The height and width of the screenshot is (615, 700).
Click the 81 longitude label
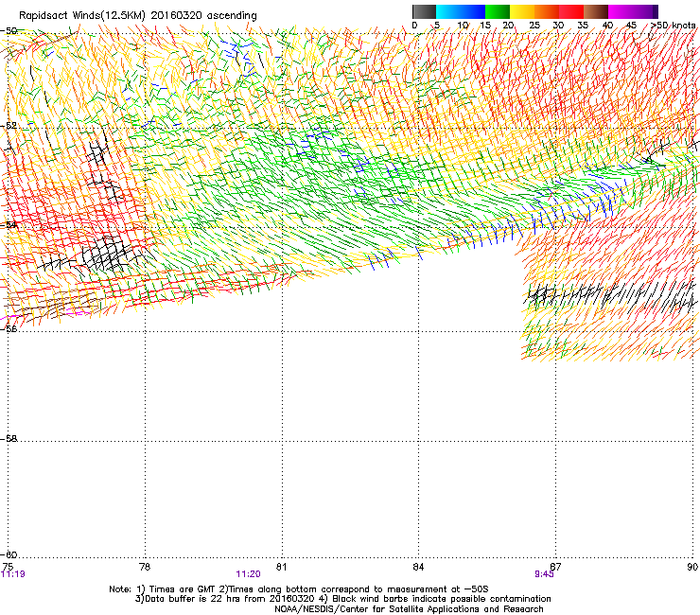[x=281, y=567]
